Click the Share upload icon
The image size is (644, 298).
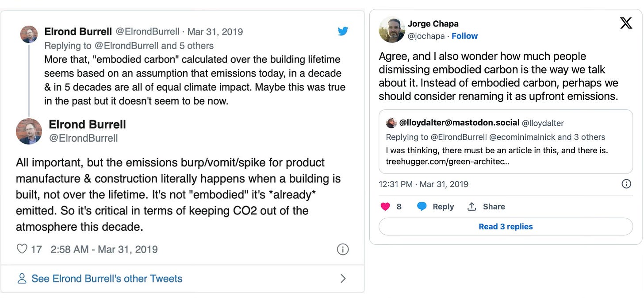point(472,206)
